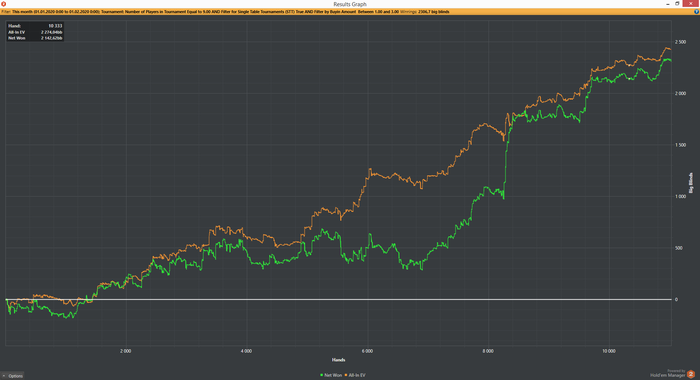Toggle the All-In EV legend entry
The image size is (700, 380).
point(355,375)
